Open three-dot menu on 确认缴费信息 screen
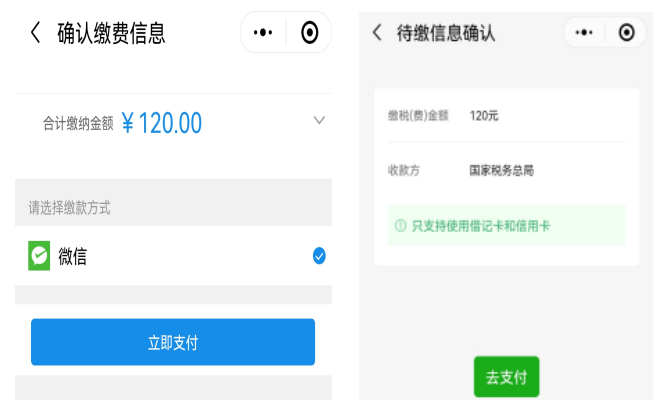 tap(263, 32)
